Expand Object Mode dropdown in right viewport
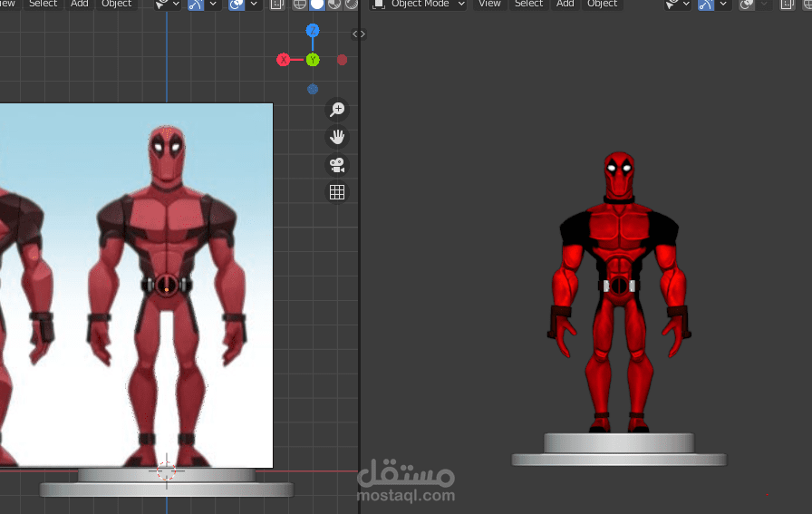The width and height of the screenshot is (812, 514). pos(419,4)
